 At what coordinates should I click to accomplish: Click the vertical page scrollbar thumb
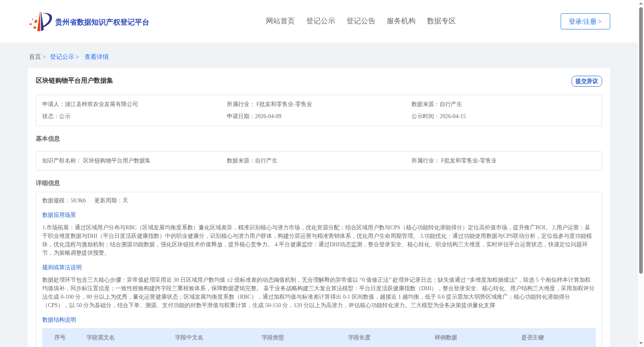pyautogui.click(x=641, y=141)
